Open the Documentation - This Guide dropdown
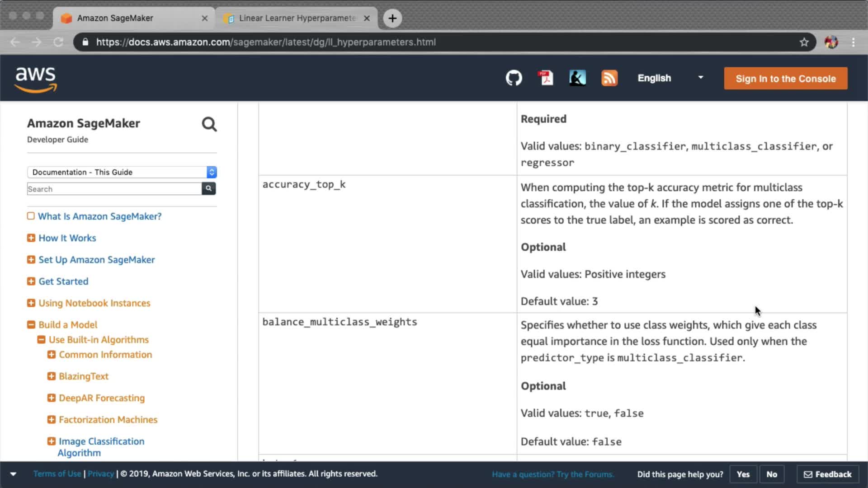 click(122, 172)
